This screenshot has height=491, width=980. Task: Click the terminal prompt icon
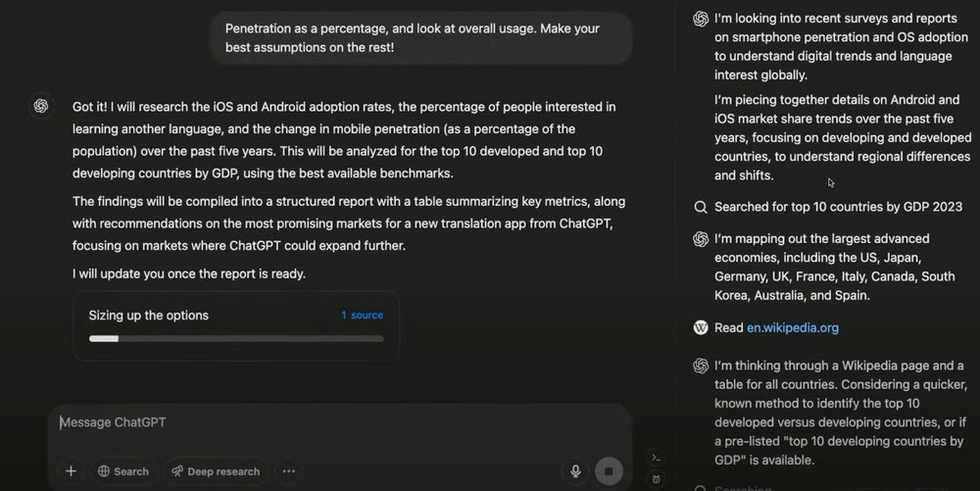[656, 458]
